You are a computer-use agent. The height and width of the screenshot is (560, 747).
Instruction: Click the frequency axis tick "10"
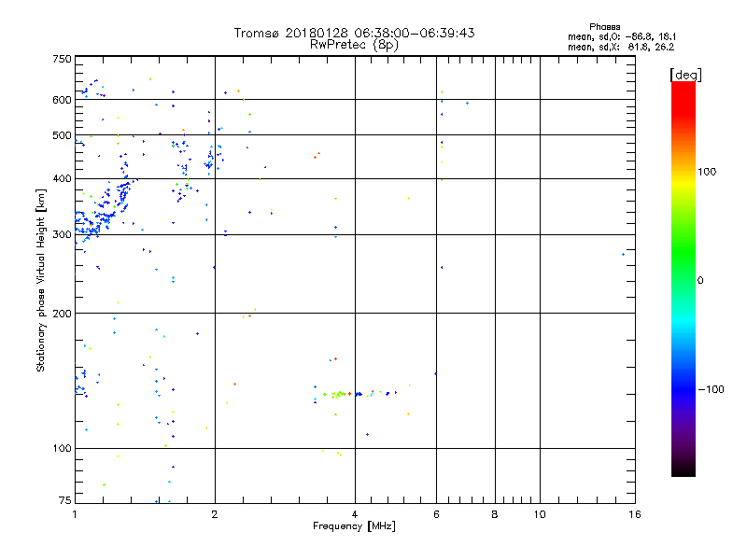(x=540, y=514)
